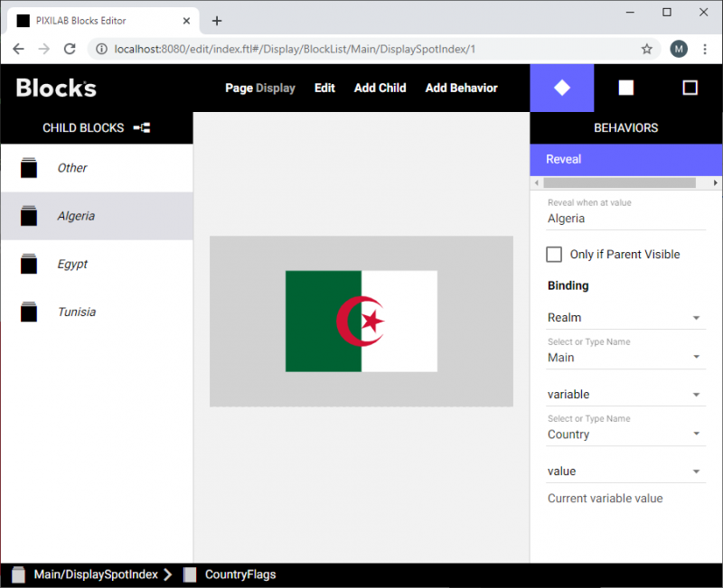Screen dimensions: 723x588
Task: Enable Only if Parent Visible checkbox
Action: point(554,255)
